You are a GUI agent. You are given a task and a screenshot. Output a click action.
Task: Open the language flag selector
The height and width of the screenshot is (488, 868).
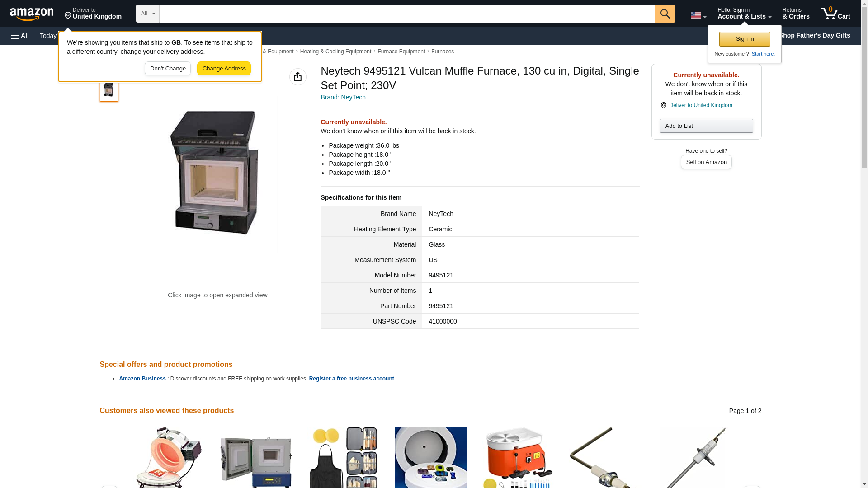698,15
